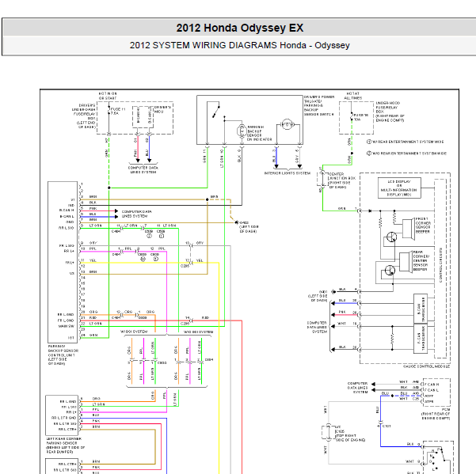Click note 2 'W/O REAR ENTERTAINMENT SYSTEM'

coord(406,154)
